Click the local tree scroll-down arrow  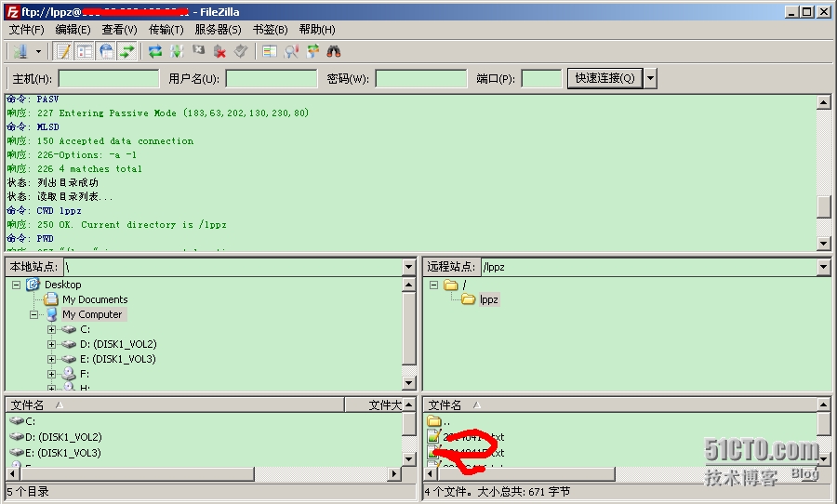(409, 383)
